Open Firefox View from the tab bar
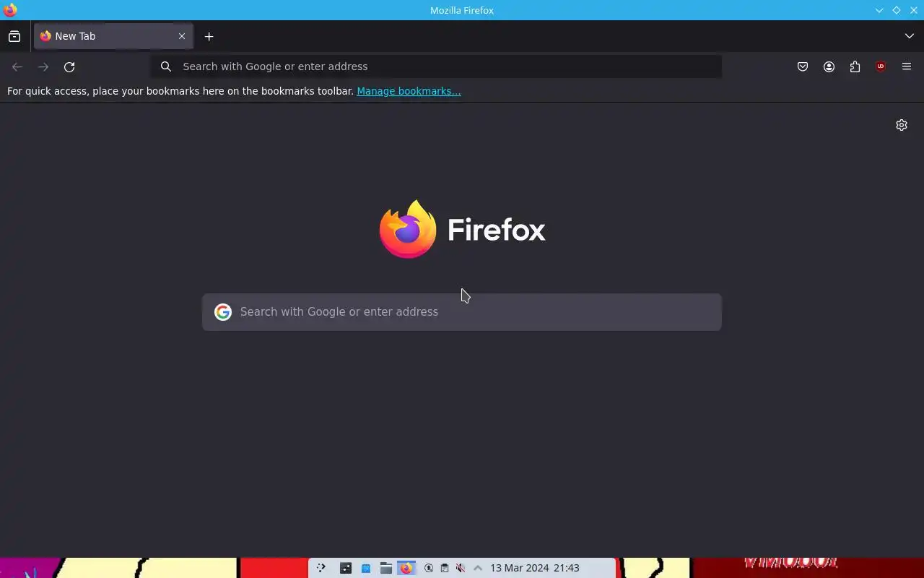This screenshot has height=578, width=924. [14, 36]
